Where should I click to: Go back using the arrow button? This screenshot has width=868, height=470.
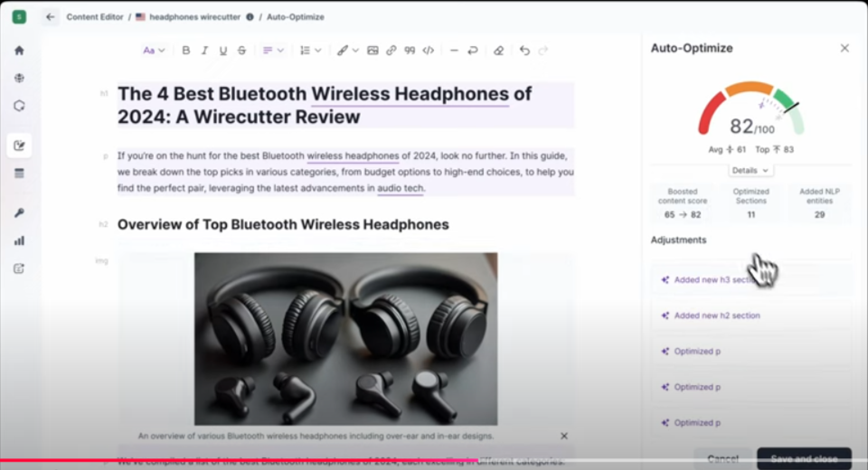(x=51, y=17)
